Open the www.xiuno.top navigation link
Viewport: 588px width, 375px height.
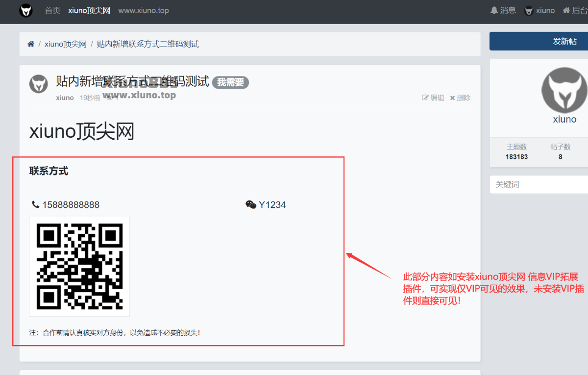pyautogui.click(x=144, y=10)
